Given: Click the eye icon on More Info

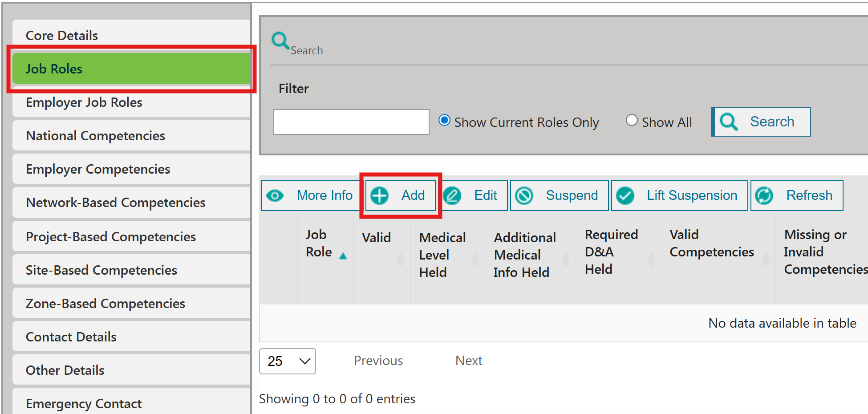Looking at the screenshot, I should coord(275,195).
